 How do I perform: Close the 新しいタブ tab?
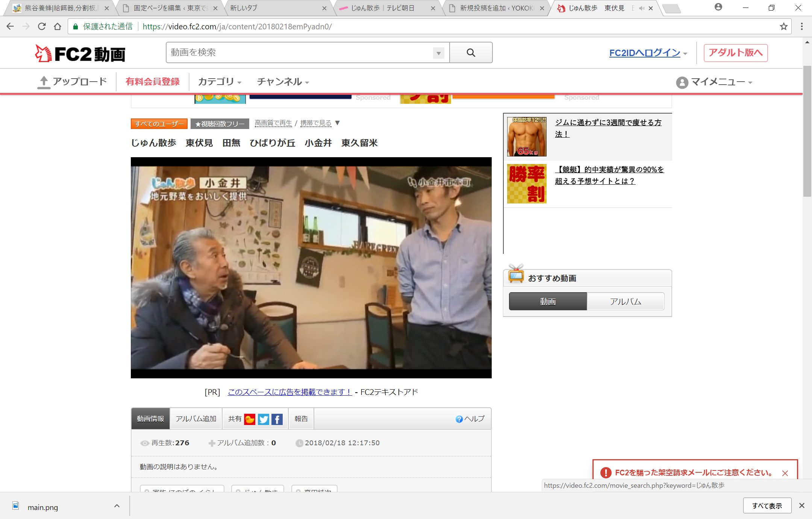click(324, 8)
